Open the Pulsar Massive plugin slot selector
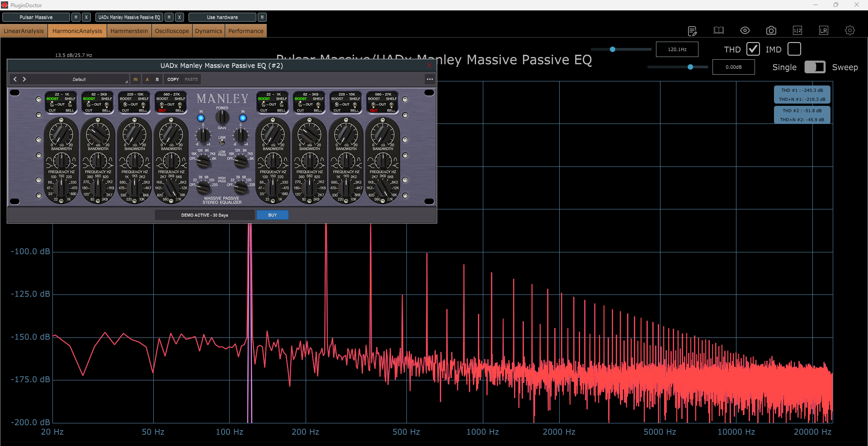868x446 pixels. (36, 17)
